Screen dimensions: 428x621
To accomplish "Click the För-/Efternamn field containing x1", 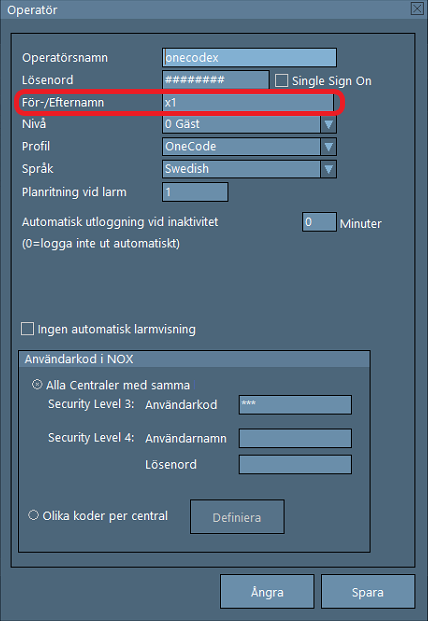I will tap(248, 103).
